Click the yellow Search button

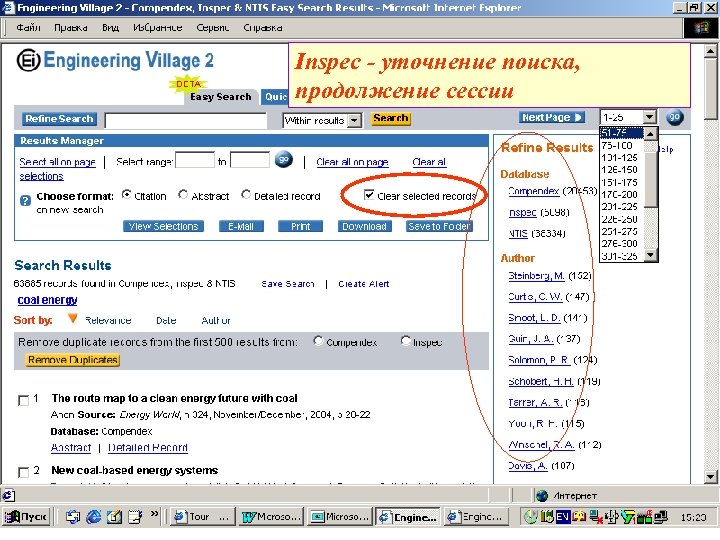[x=391, y=118]
